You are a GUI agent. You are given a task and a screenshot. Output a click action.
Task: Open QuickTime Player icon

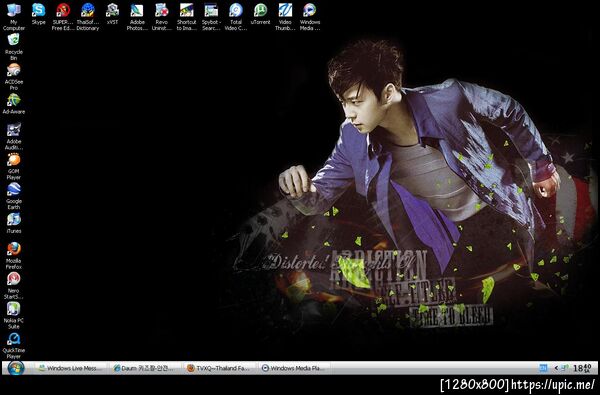[x=14, y=345]
